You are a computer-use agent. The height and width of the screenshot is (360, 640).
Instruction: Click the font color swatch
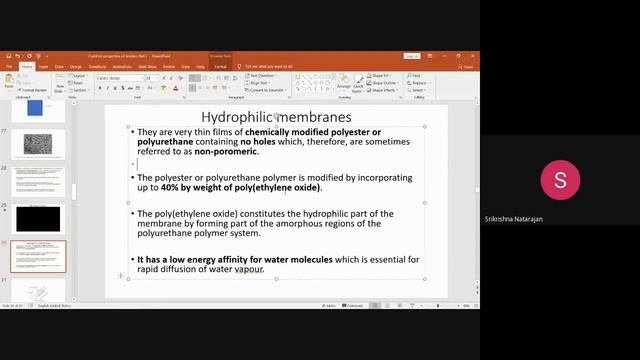pyautogui.click(x=176, y=88)
